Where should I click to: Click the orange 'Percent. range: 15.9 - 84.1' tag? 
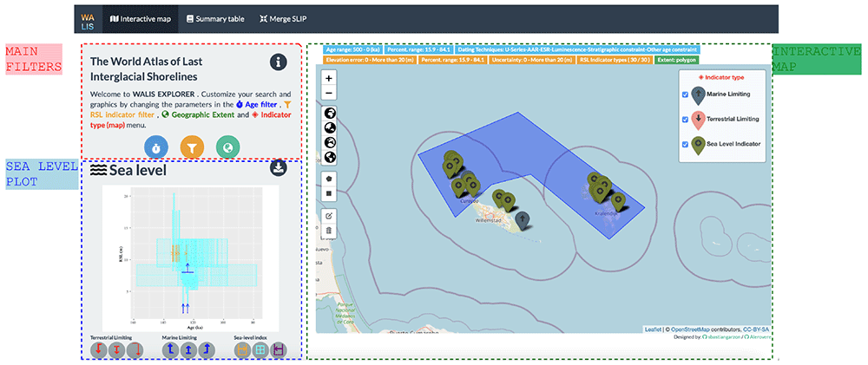(x=453, y=60)
